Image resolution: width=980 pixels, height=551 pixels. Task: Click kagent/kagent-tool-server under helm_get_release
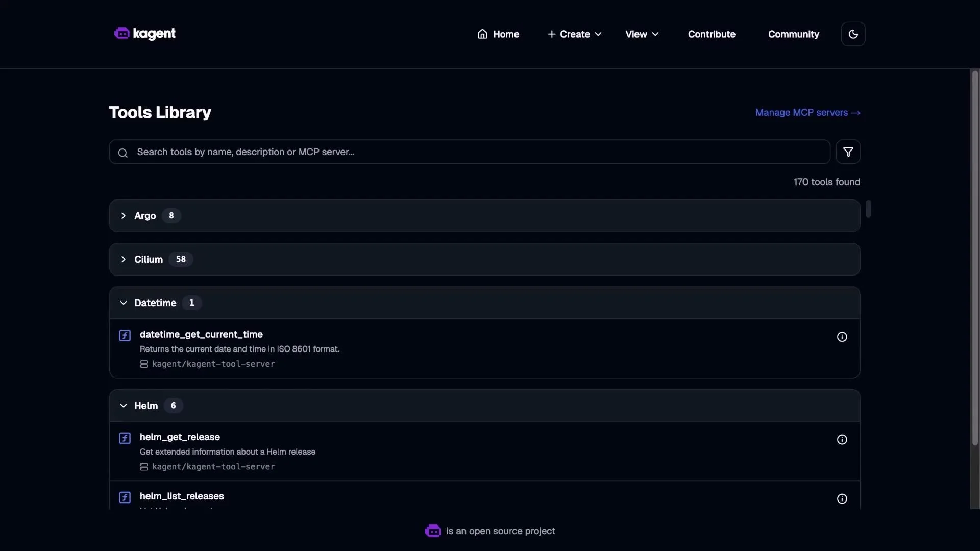[x=213, y=467]
